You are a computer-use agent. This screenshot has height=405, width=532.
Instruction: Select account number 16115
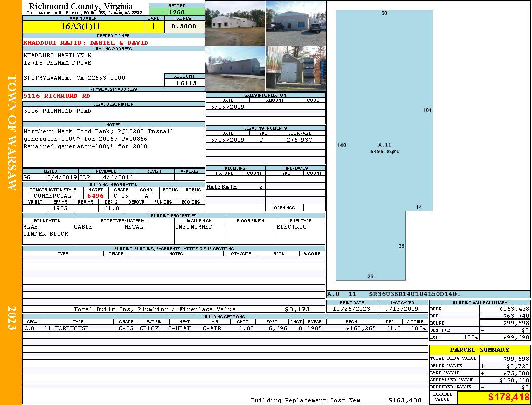tap(184, 83)
